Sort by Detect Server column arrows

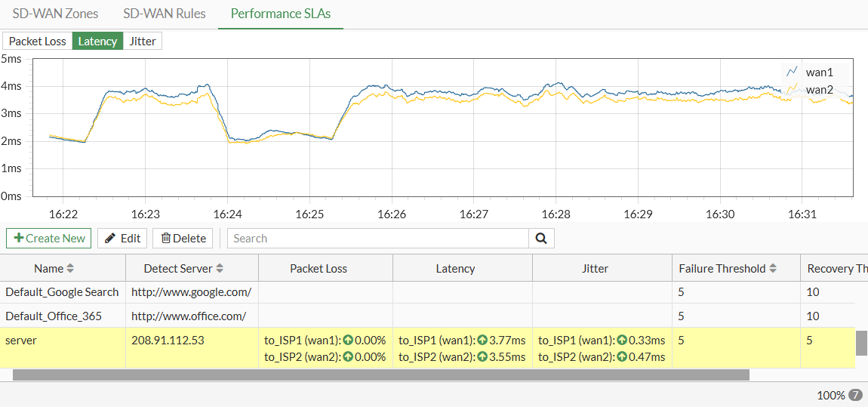pos(220,269)
